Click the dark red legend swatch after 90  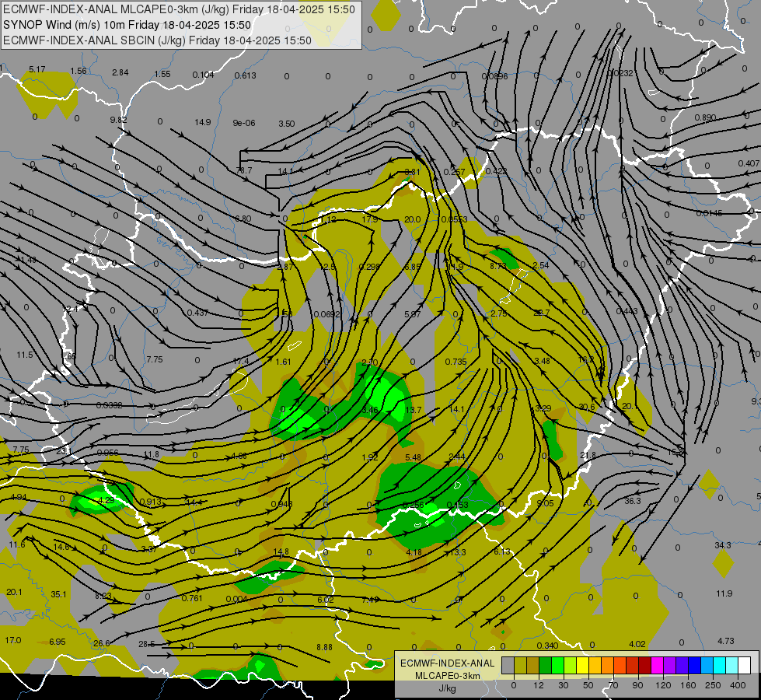click(644, 665)
